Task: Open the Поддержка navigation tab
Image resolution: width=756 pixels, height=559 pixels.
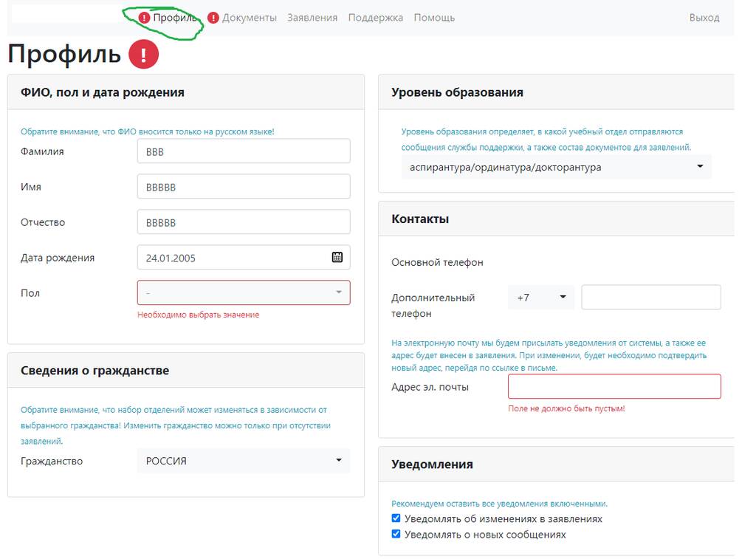Action: tap(376, 18)
